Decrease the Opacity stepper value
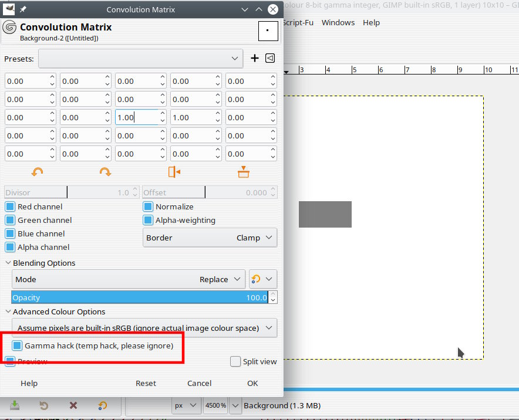 pos(273,300)
